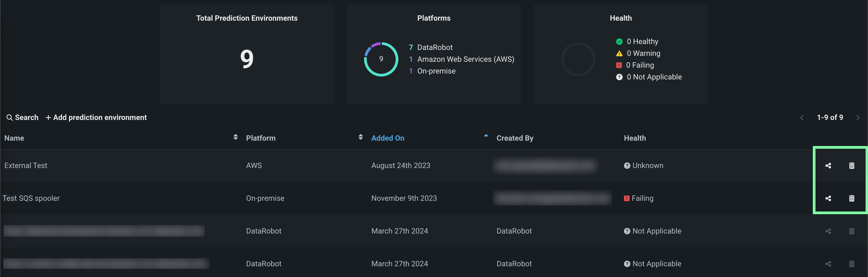868x277 pixels.
Task: Click the Platforms donut chart
Action: click(381, 59)
